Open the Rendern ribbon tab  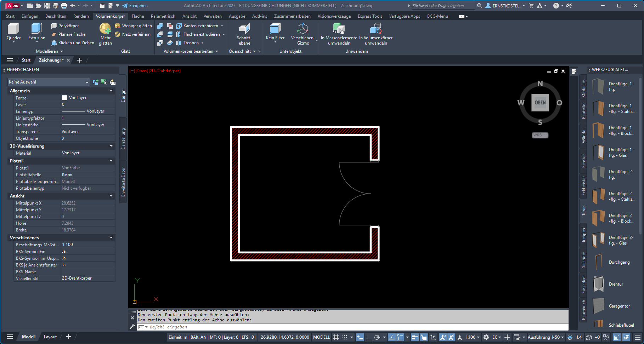81,16
